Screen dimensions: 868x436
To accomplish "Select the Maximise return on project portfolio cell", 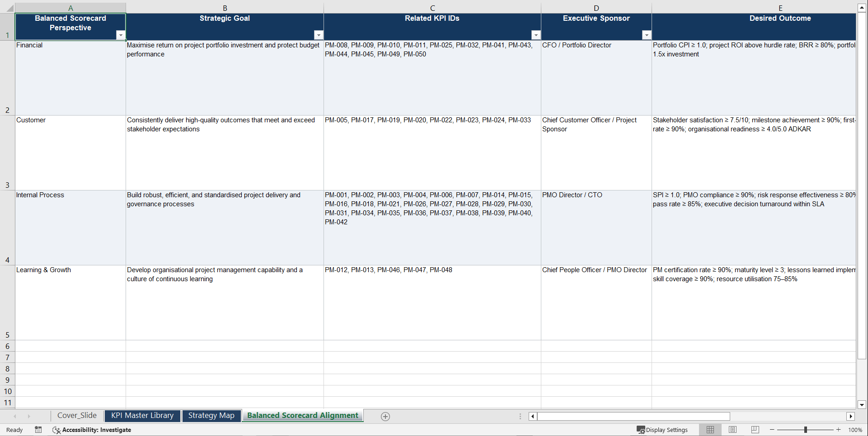I will [225, 78].
